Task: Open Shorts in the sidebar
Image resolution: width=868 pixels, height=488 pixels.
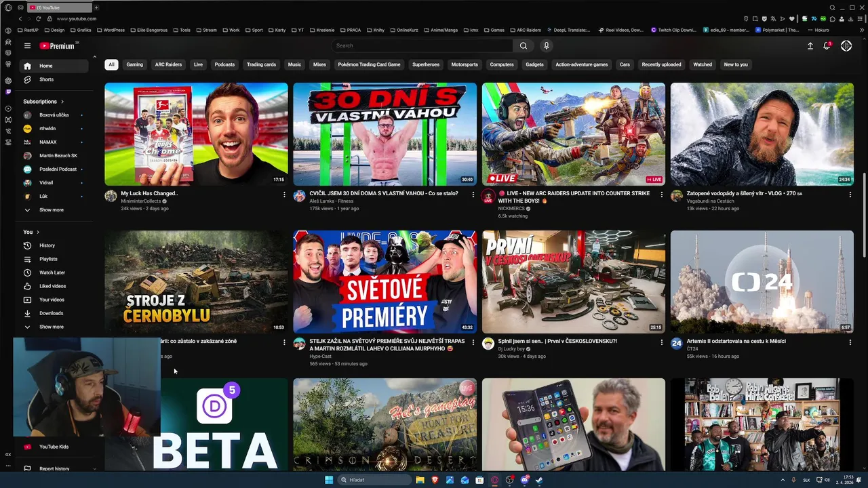Action: click(54, 79)
